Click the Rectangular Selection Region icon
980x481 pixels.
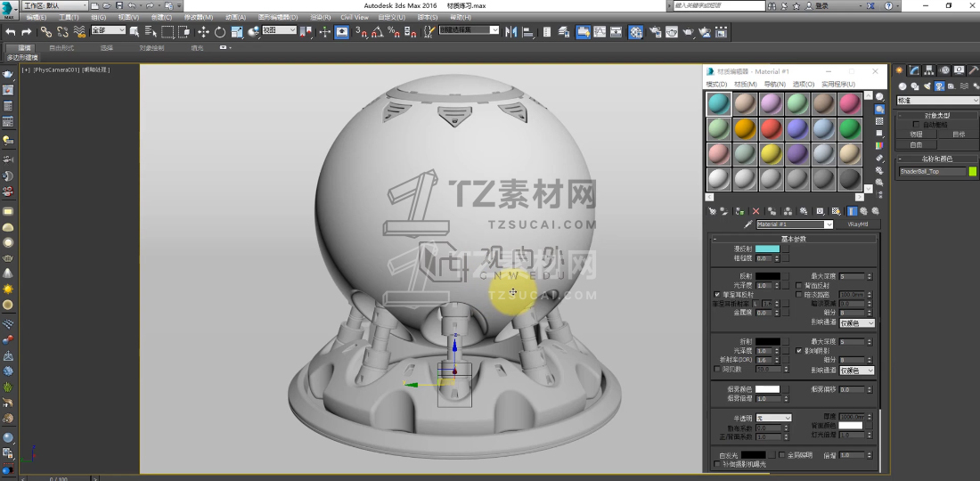click(167, 31)
